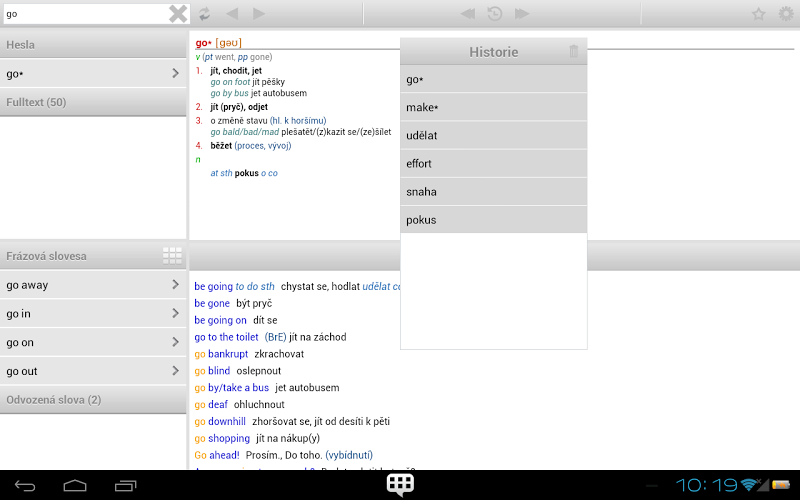Open the Odvozená slova (2) section
This screenshot has width=800, height=500.
click(92, 400)
